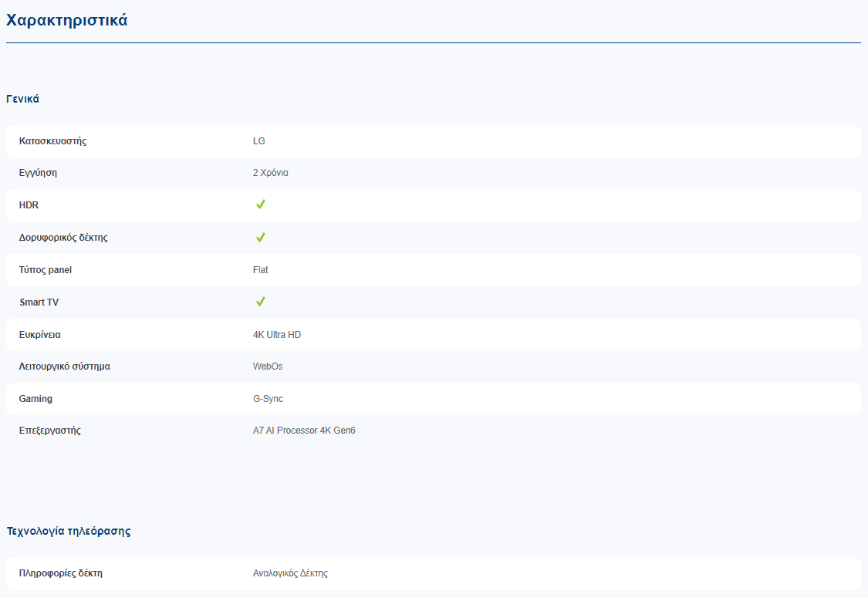The image size is (868, 598).
Task: Click the Ευκρίνεια label
Action: click(x=40, y=334)
